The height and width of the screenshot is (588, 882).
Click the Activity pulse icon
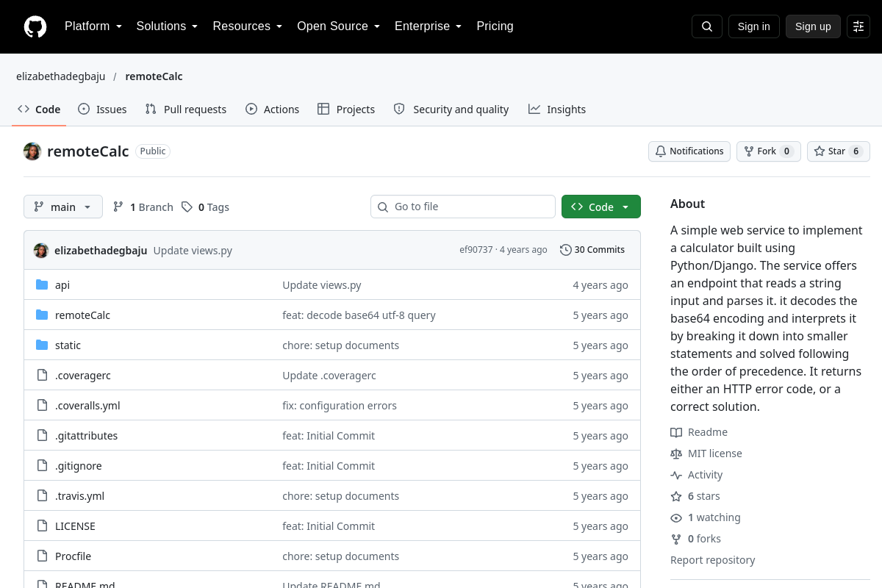pyautogui.click(x=676, y=475)
